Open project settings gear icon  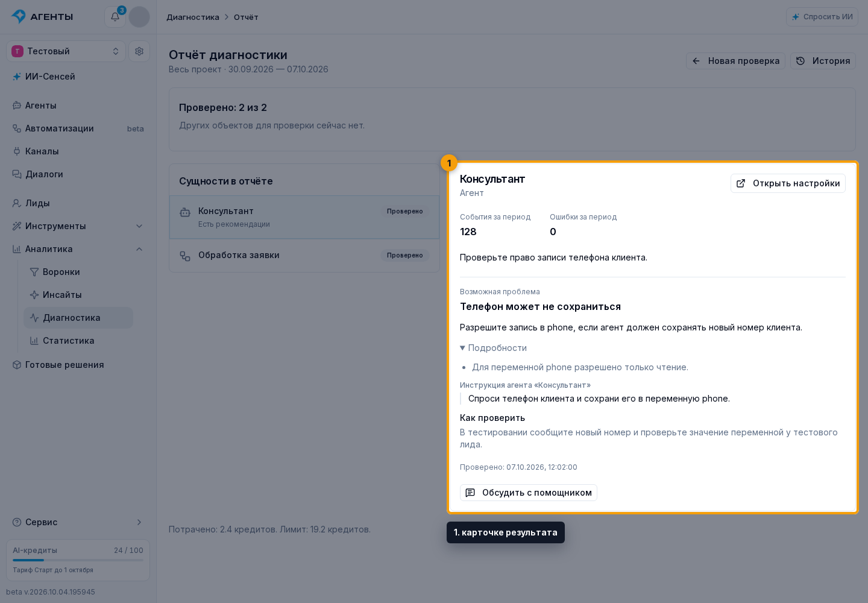[139, 51]
